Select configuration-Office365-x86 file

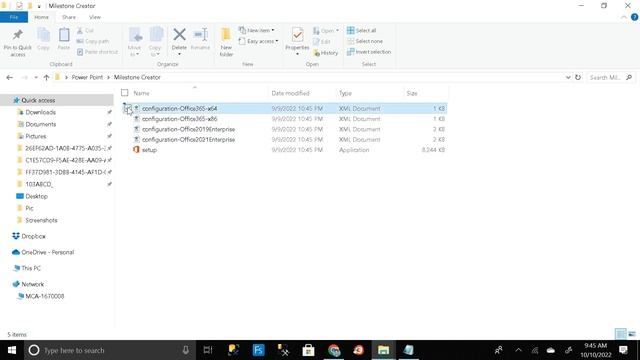click(180, 119)
